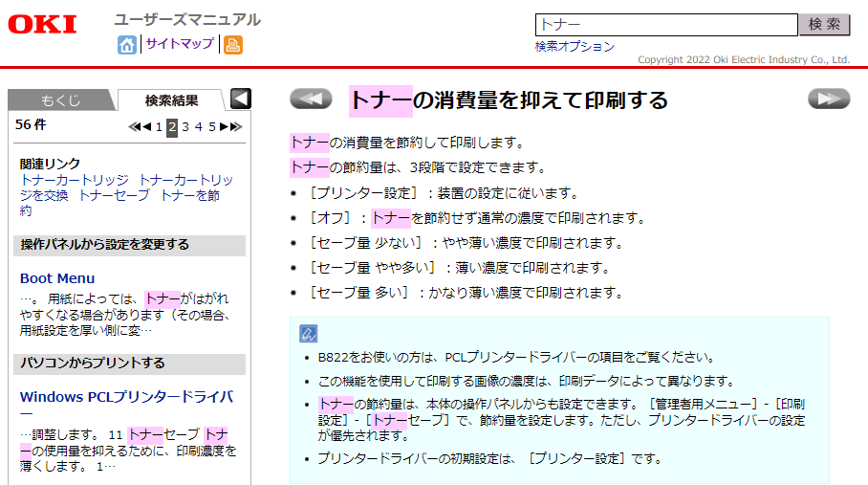The width and height of the screenshot is (868, 485).
Task: Click the orange print icon
Action: coord(232,44)
